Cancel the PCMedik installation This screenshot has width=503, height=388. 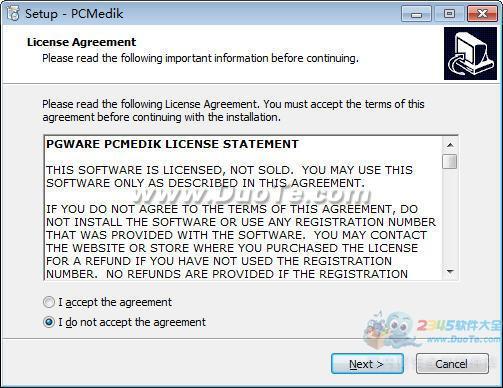[x=452, y=364]
